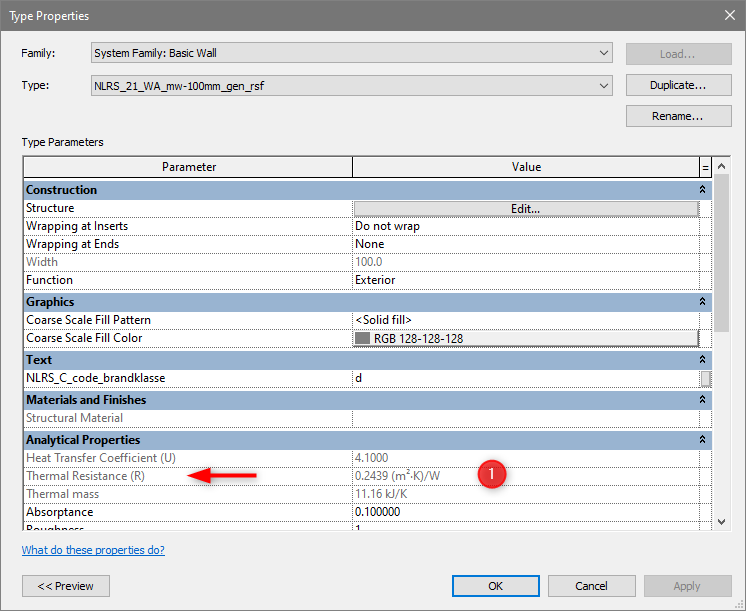Click the Coarse Scale Fill Pattern value
Viewport: 746px width, 611px height.
[525, 320]
